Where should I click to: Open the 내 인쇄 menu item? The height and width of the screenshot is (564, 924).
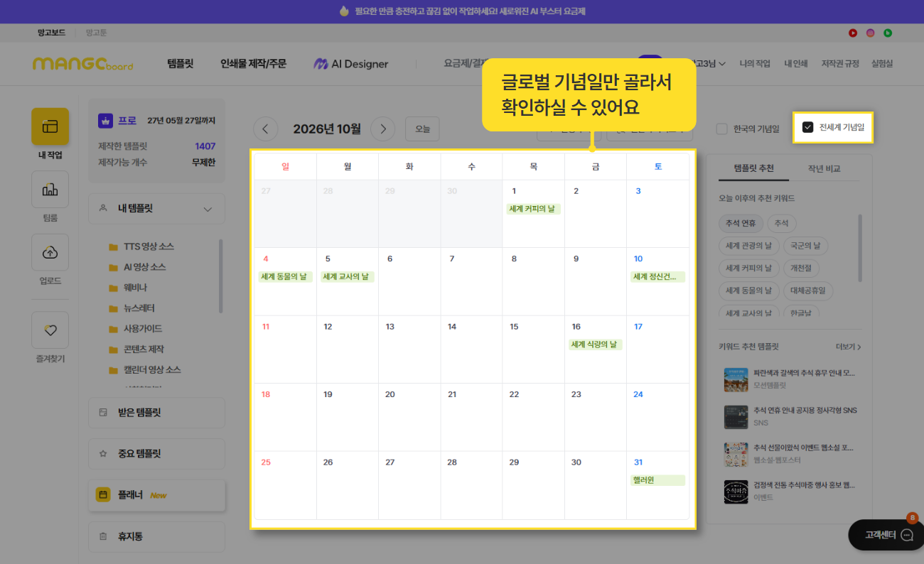pos(796,64)
